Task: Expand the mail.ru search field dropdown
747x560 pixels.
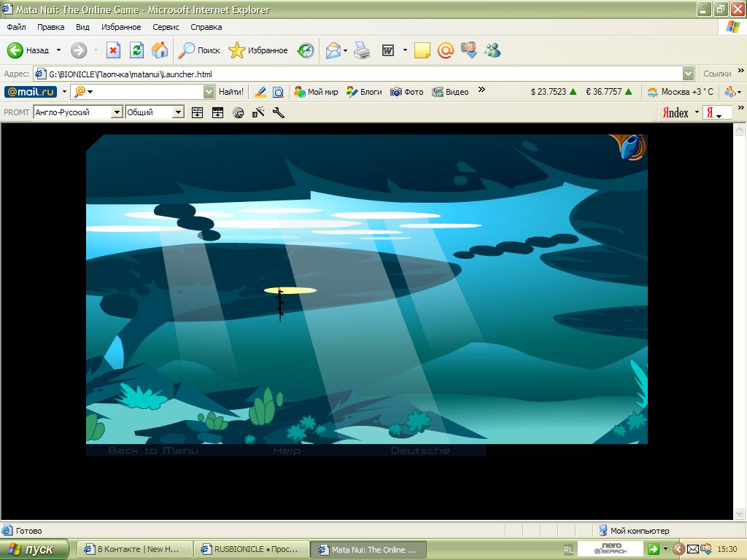Action: [x=209, y=91]
